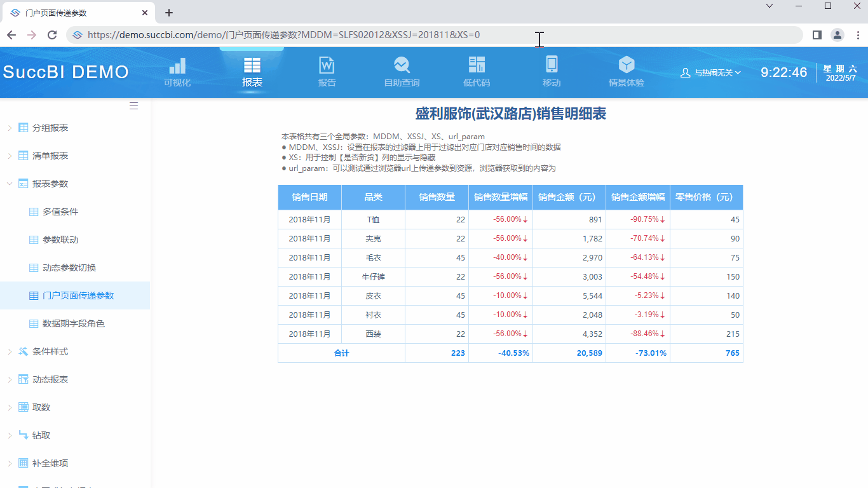
Task: Click the browser back arrow icon
Action: click(x=11, y=36)
